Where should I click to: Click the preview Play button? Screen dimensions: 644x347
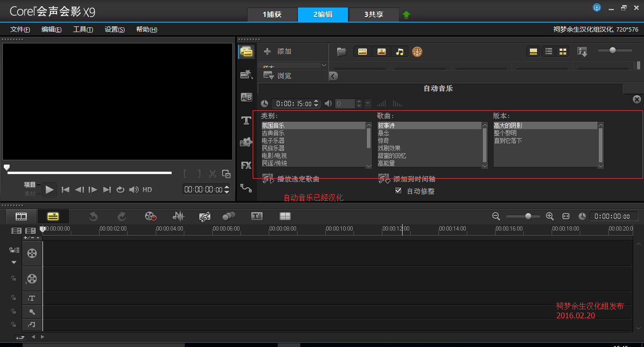pyautogui.click(x=50, y=190)
